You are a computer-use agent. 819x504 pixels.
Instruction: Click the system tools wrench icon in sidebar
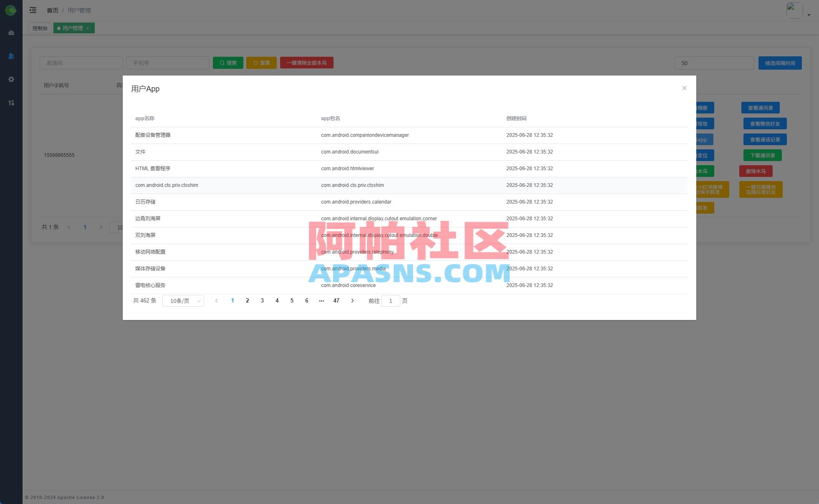point(11,103)
